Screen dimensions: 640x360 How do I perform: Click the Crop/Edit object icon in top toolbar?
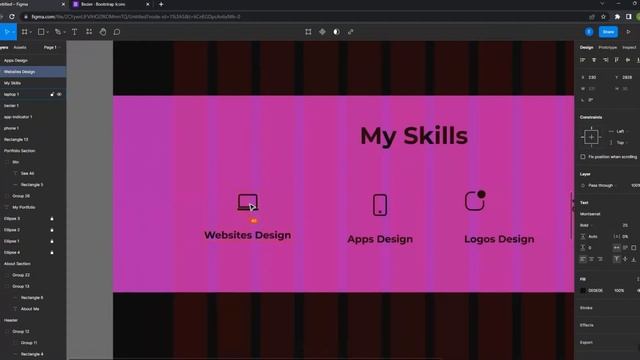(x=308, y=32)
